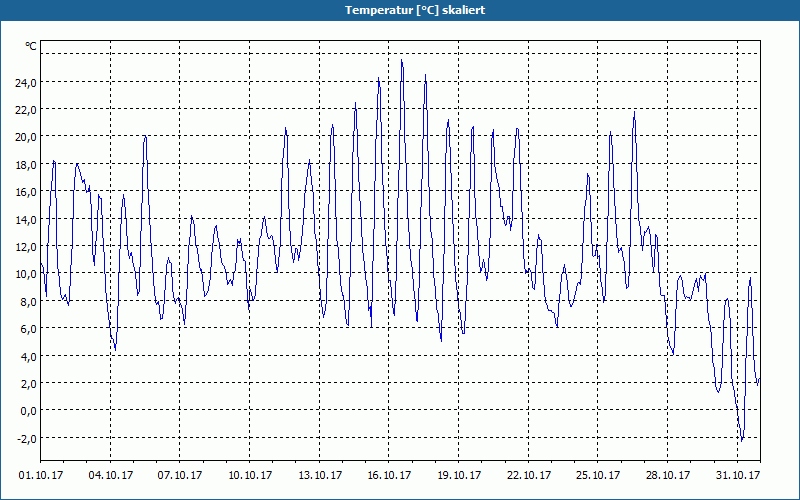
Task: Select the 10.10.17 date label
Action: click(250, 475)
